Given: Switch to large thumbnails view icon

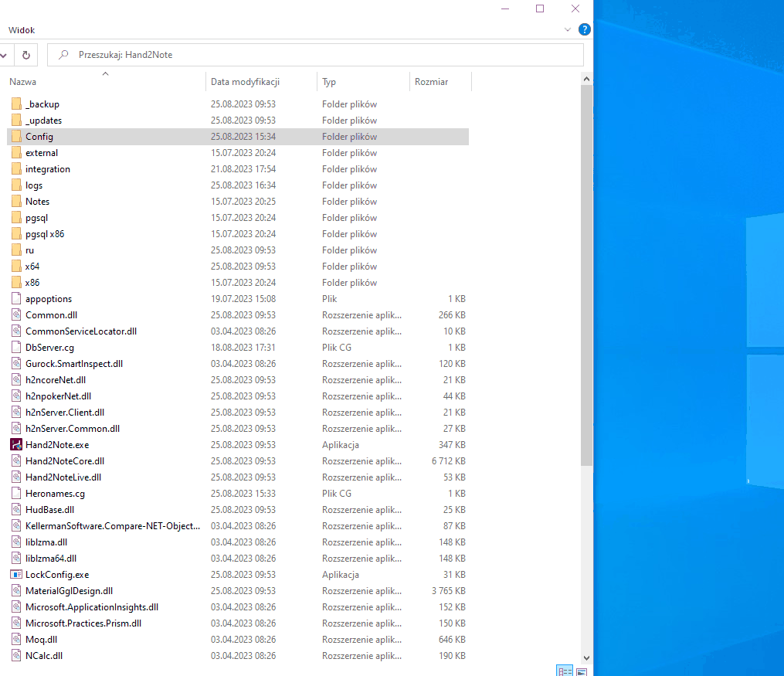Looking at the screenshot, I should point(582,671).
